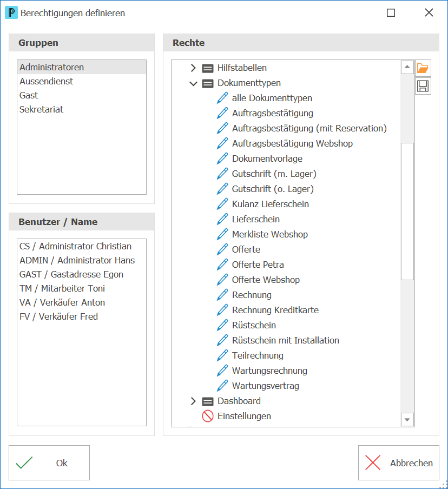
Task: Choose the Gast group
Action: click(x=82, y=95)
